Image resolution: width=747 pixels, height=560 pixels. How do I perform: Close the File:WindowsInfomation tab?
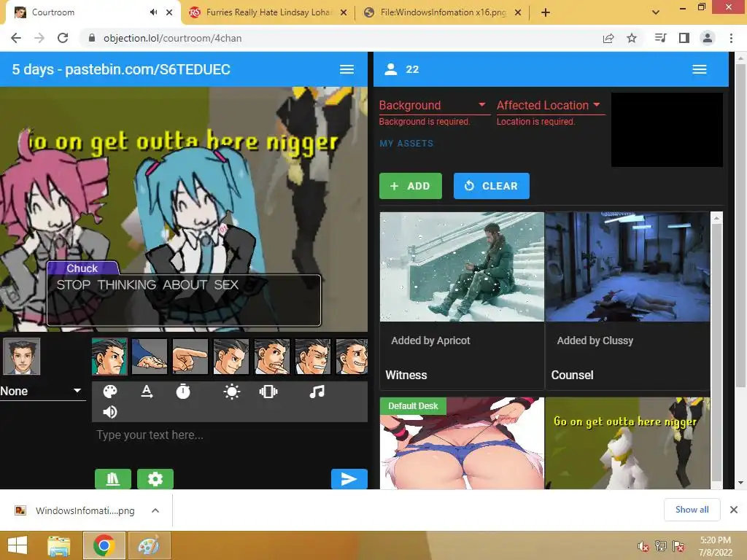518,12
